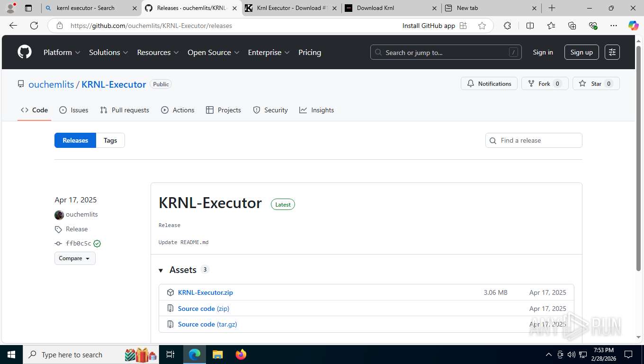This screenshot has width=644, height=364.
Task: Open Edge Settings and more menu
Action: pos(614,26)
